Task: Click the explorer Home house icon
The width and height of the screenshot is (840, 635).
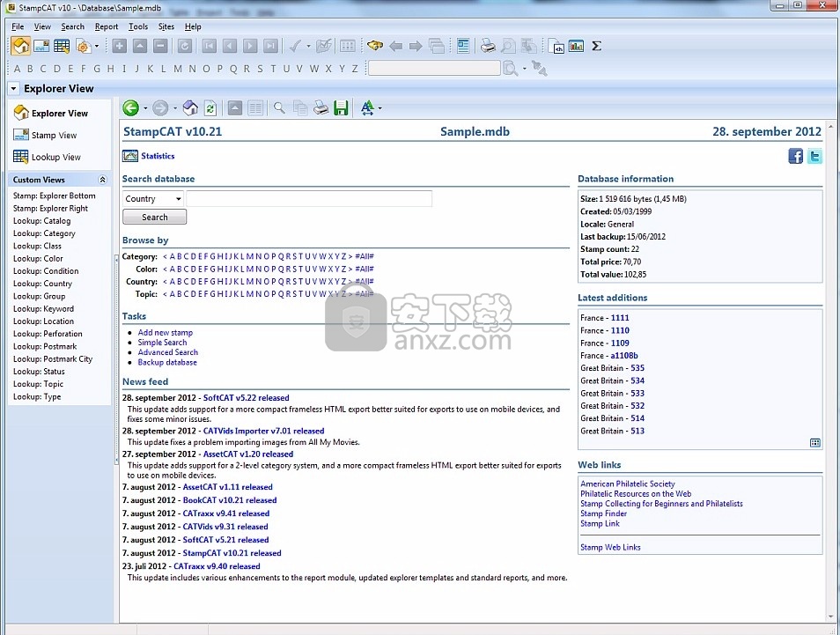Action: tap(190, 107)
